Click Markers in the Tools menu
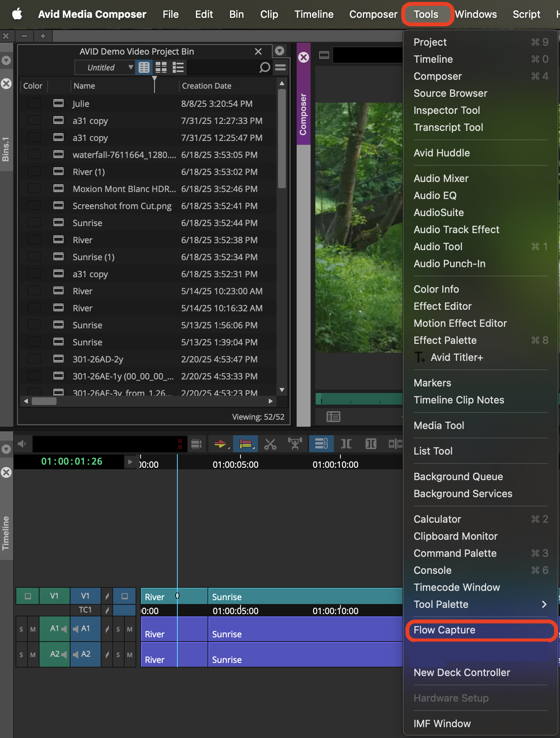The width and height of the screenshot is (560, 738). coord(433,383)
